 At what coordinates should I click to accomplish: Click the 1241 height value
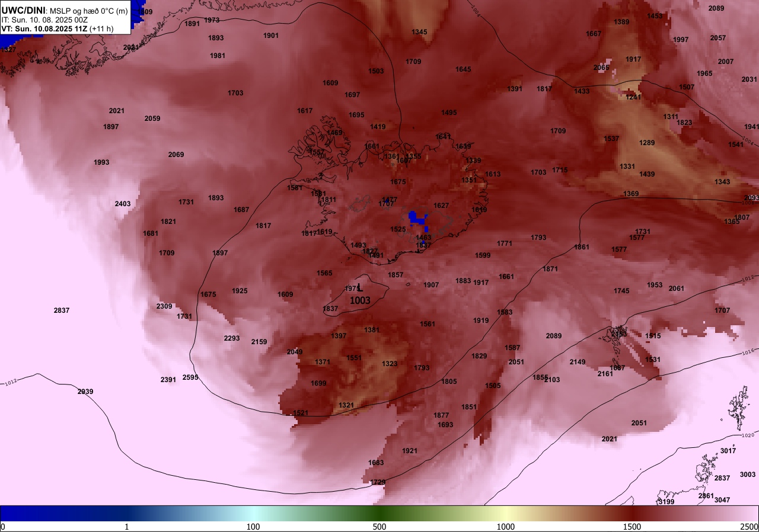(x=633, y=97)
